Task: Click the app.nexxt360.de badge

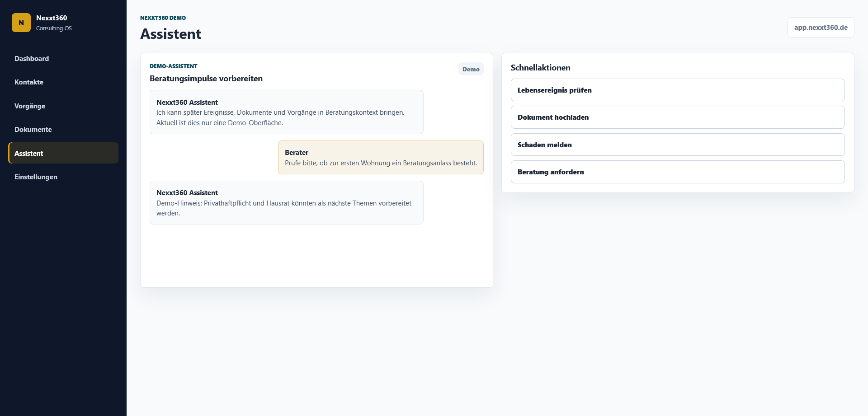Action: coord(821,28)
